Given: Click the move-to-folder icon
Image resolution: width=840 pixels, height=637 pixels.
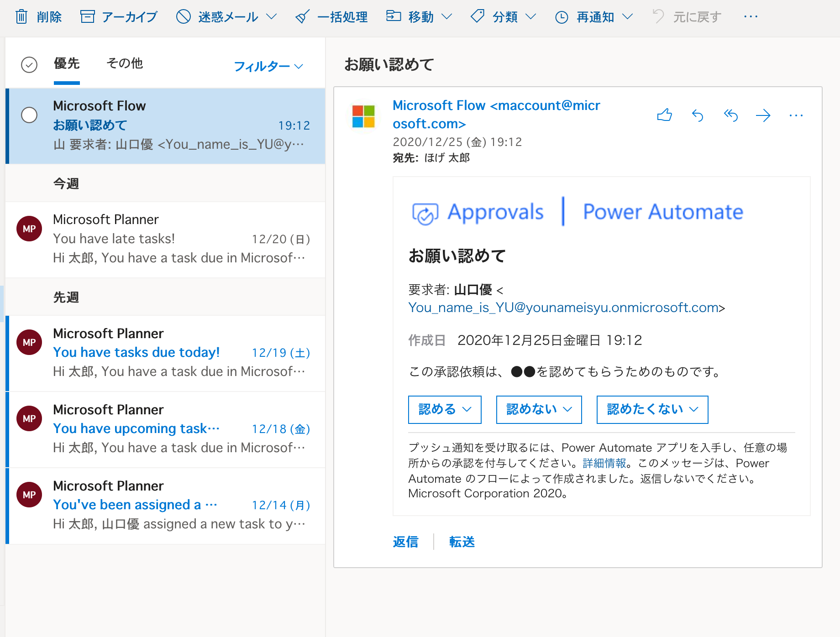Looking at the screenshot, I should pyautogui.click(x=393, y=16).
